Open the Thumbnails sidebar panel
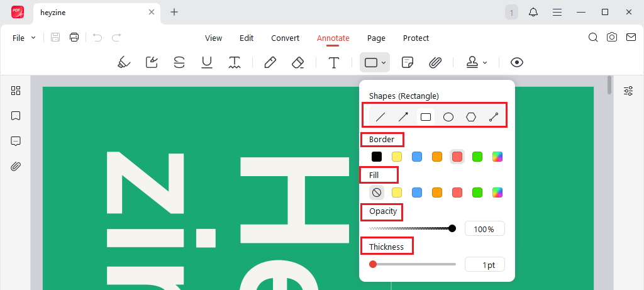 tap(16, 91)
